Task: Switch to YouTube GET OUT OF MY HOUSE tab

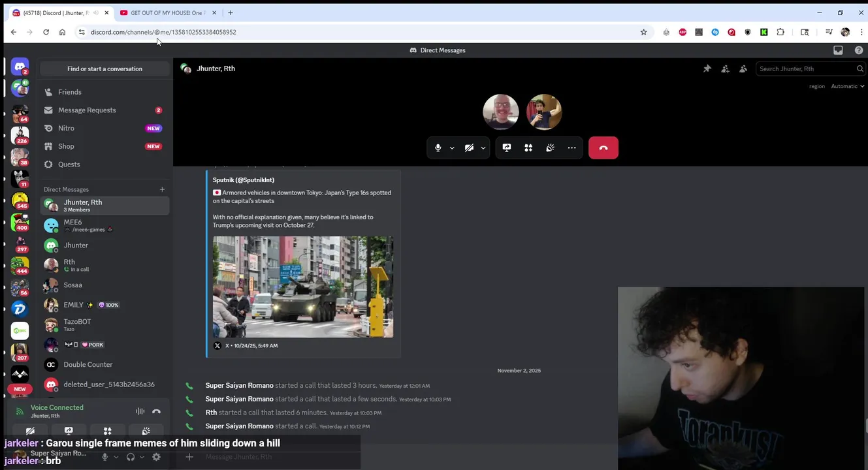Action: pos(167,13)
